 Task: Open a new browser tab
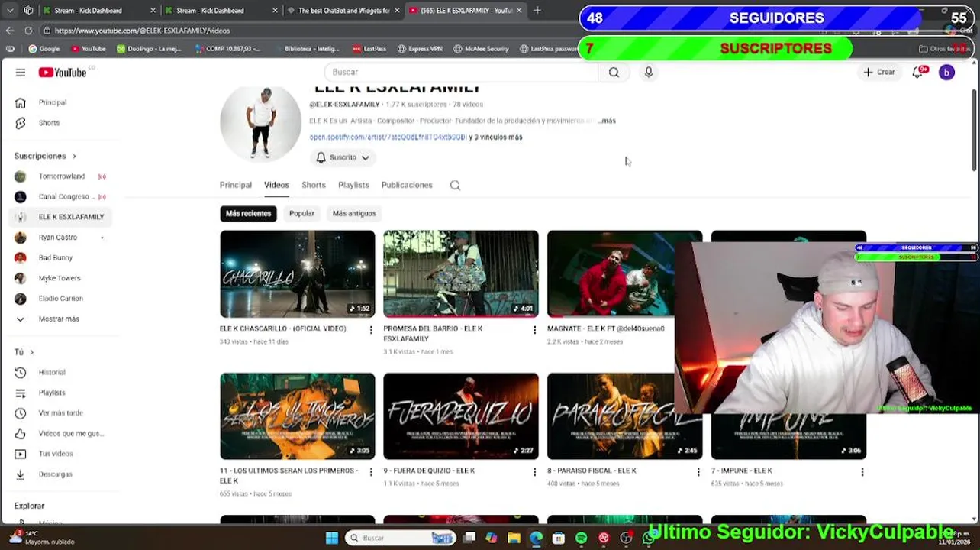[x=537, y=10]
